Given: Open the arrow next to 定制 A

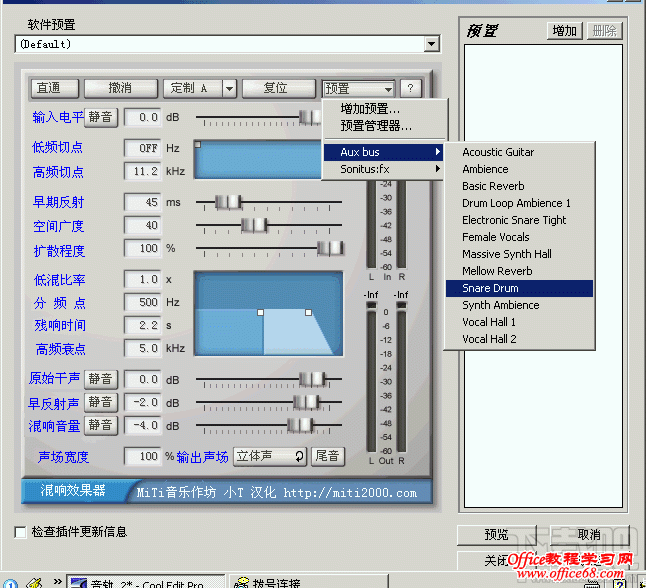Looking at the screenshot, I should pos(230,88).
